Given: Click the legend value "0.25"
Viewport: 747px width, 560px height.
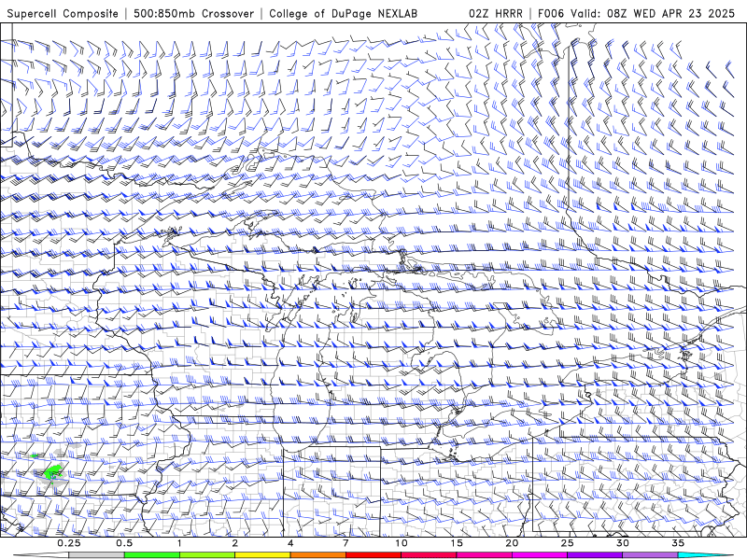Looking at the screenshot, I should point(69,543).
